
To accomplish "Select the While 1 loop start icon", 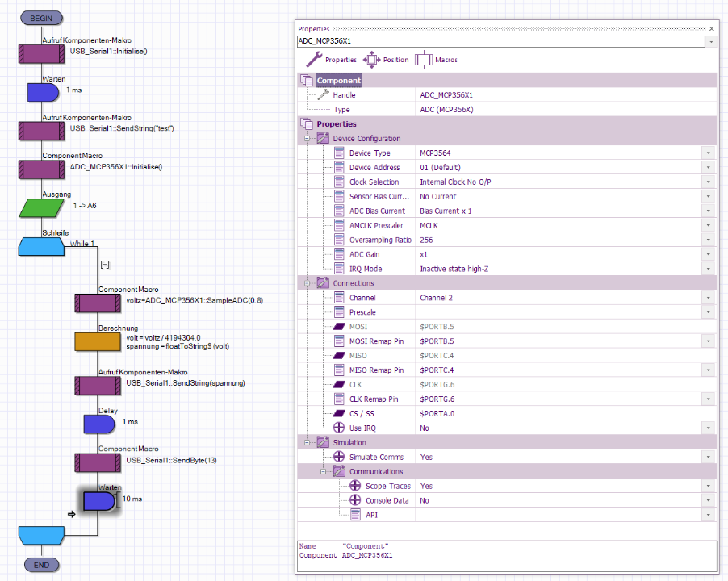I will click(x=41, y=245).
